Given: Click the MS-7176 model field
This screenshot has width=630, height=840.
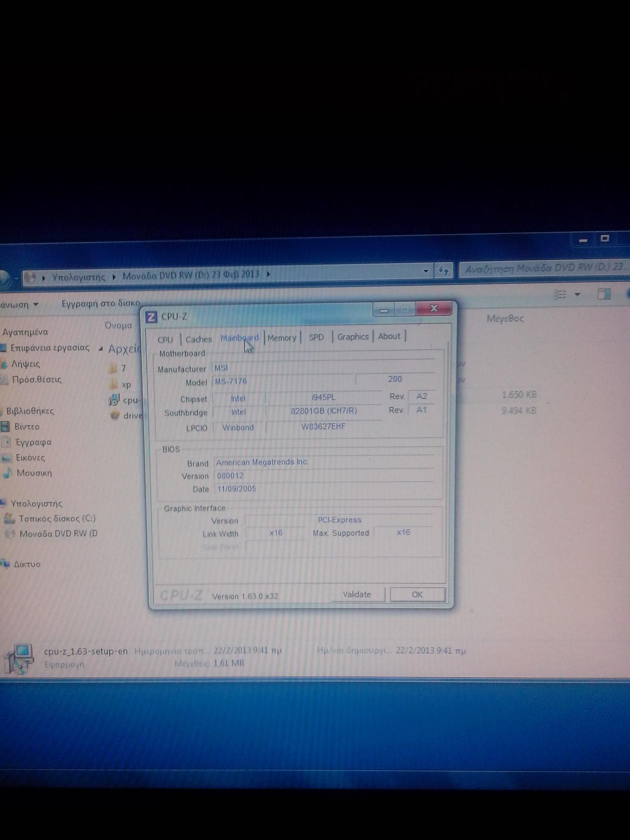Looking at the screenshot, I should tap(283, 381).
